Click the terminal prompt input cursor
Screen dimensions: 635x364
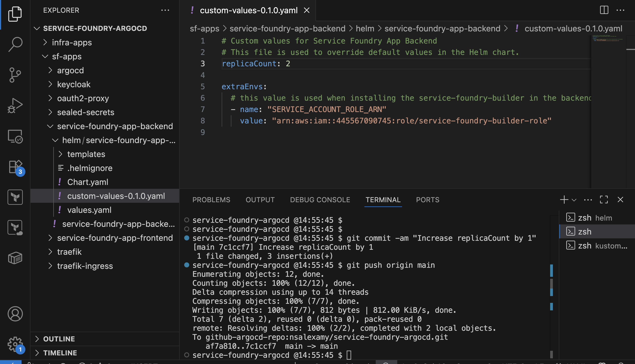(349, 355)
